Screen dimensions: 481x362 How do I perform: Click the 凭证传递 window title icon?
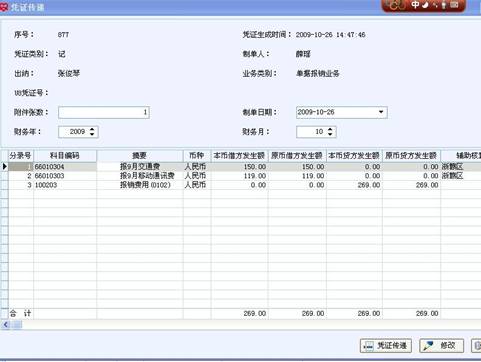4,7
